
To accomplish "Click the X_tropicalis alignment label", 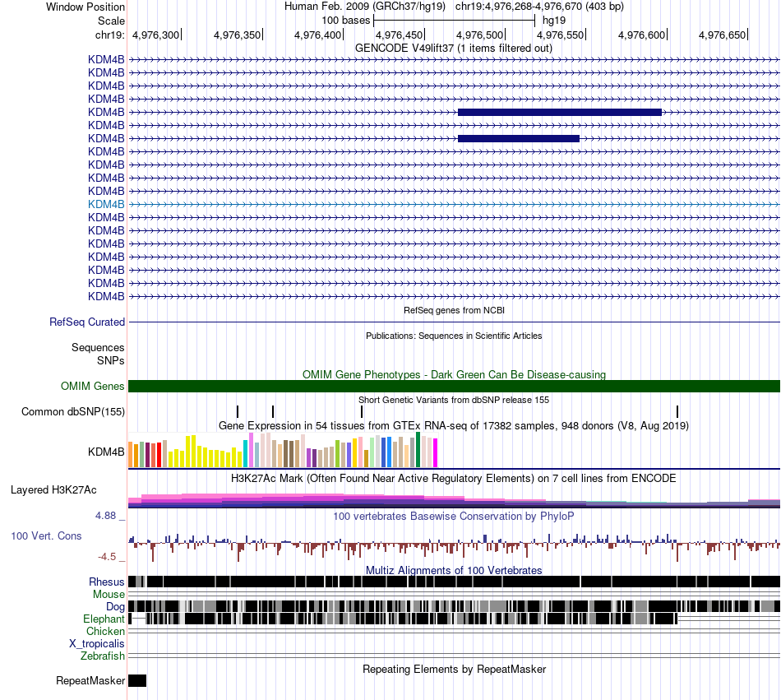I will (x=97, y=644).
